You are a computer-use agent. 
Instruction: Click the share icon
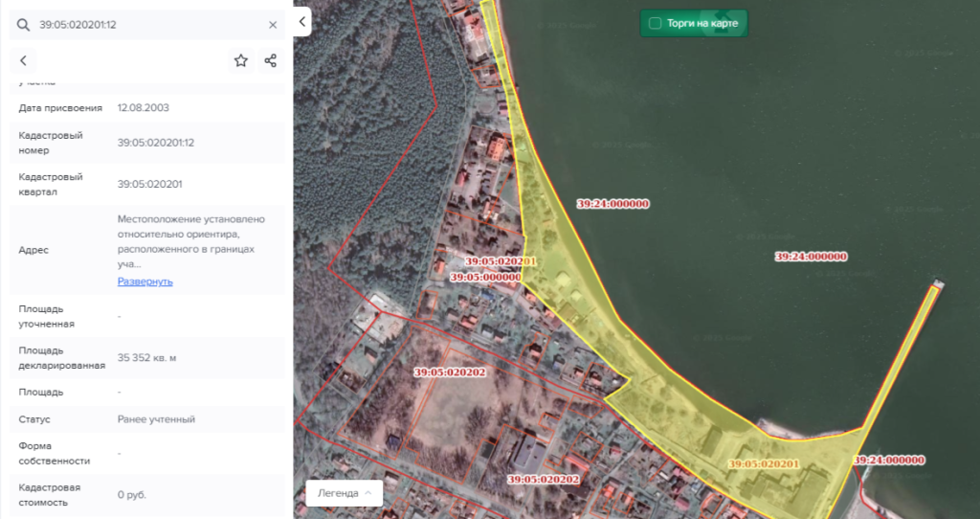(x=270, y=60)
